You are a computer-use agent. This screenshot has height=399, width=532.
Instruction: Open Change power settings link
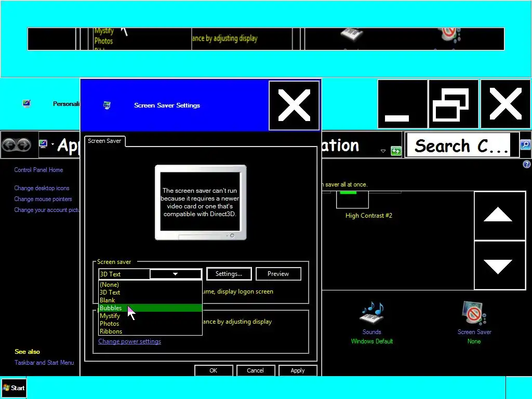click(x=129, y=341)
